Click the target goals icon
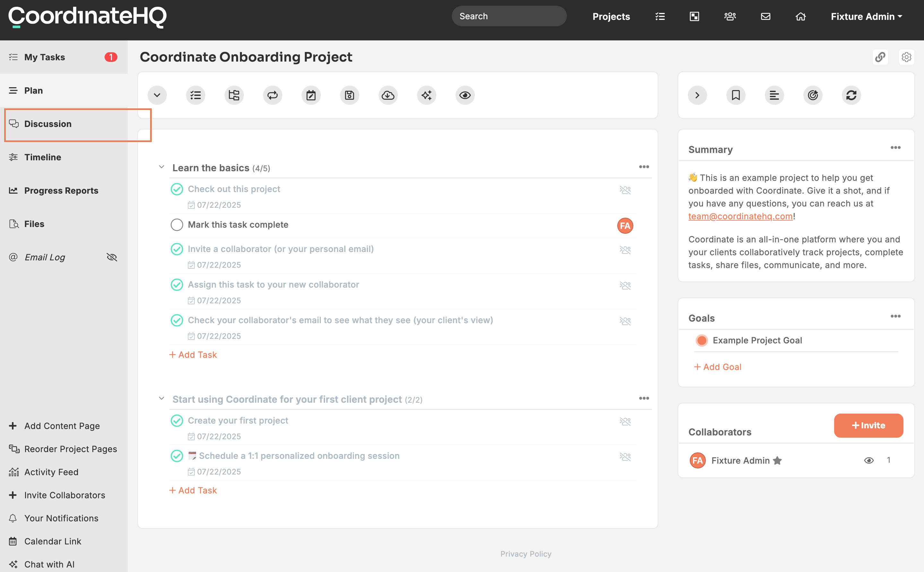Viewport: 924px width, 572px height. pos(813,95)
